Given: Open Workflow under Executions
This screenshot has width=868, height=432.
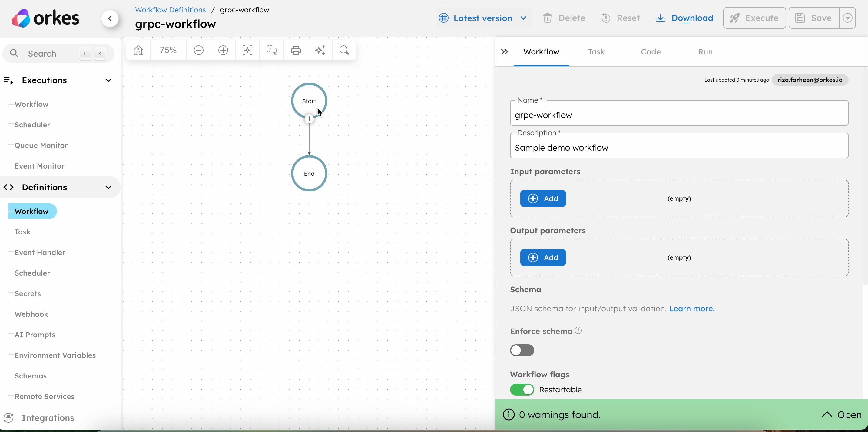Looking at the screenshot, I should [x=31, y=104].
